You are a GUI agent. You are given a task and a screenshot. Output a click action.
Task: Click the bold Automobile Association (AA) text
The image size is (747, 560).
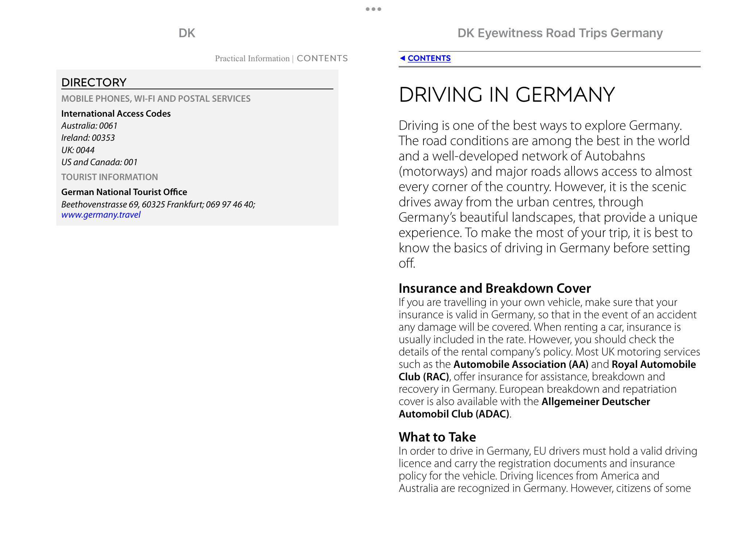coord(520,365)
